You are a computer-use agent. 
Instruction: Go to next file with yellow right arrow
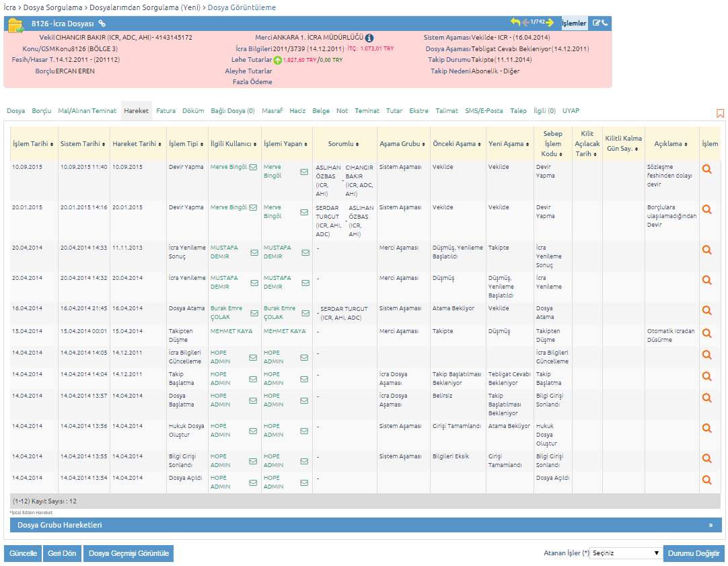coord(550,22)
